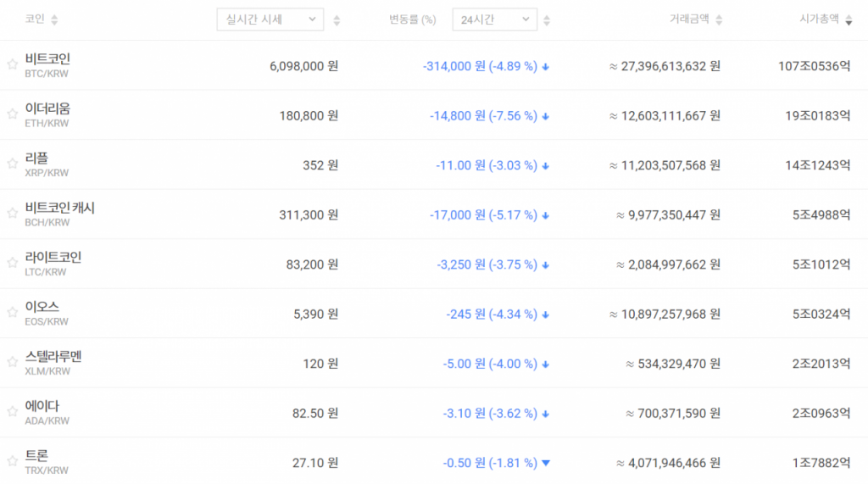868x484 pixels.
Task: Favorite the 비트코인 캐시 BCH/KRW star
Action: 12,214
